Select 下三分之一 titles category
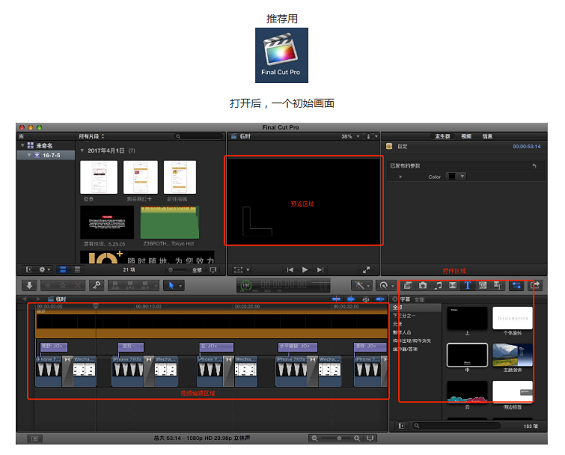 [404, 316]
